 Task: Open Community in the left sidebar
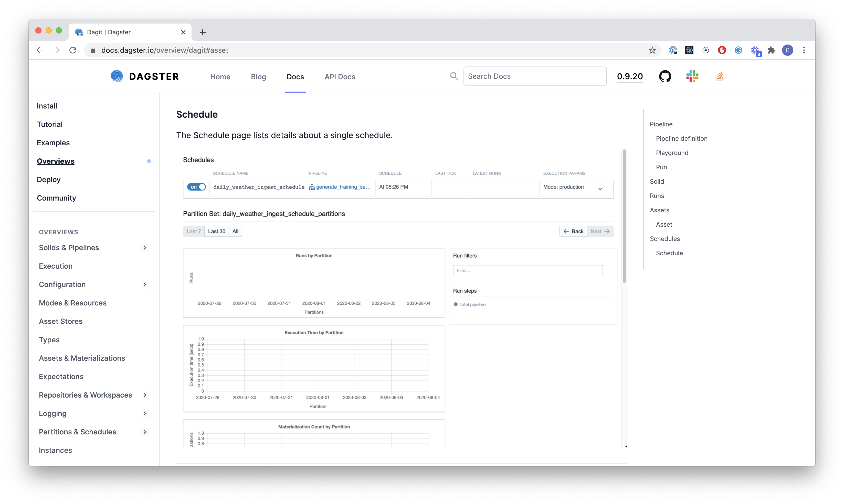[56, 198]
